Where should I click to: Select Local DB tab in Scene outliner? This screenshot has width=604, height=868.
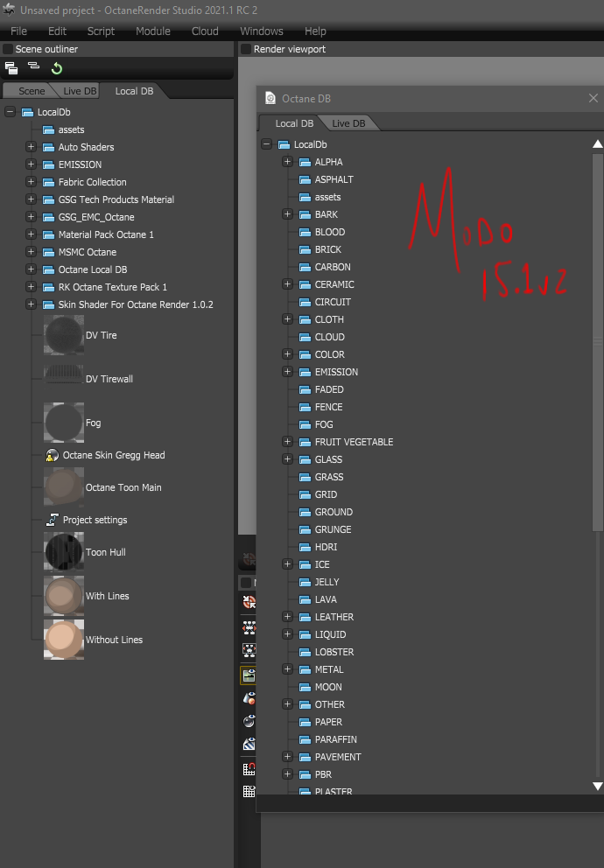pyautogui.click(x=134, y=91)
